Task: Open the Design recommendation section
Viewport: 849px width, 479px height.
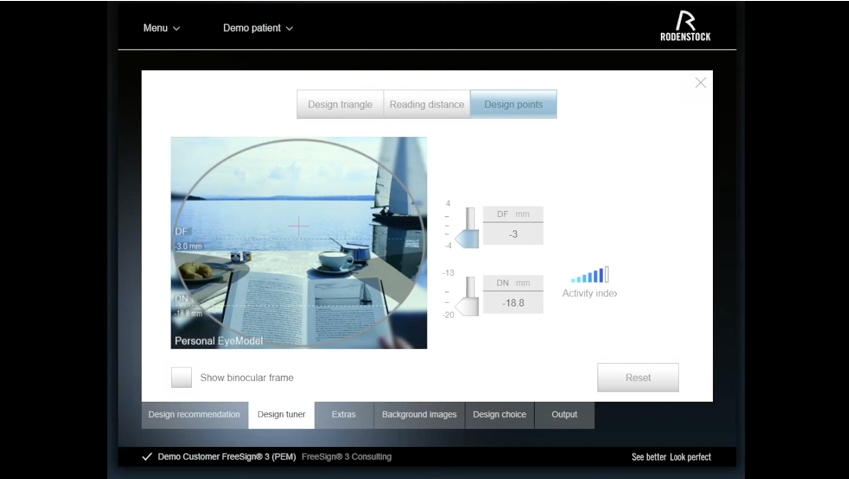Action: [x=194, y=415]
